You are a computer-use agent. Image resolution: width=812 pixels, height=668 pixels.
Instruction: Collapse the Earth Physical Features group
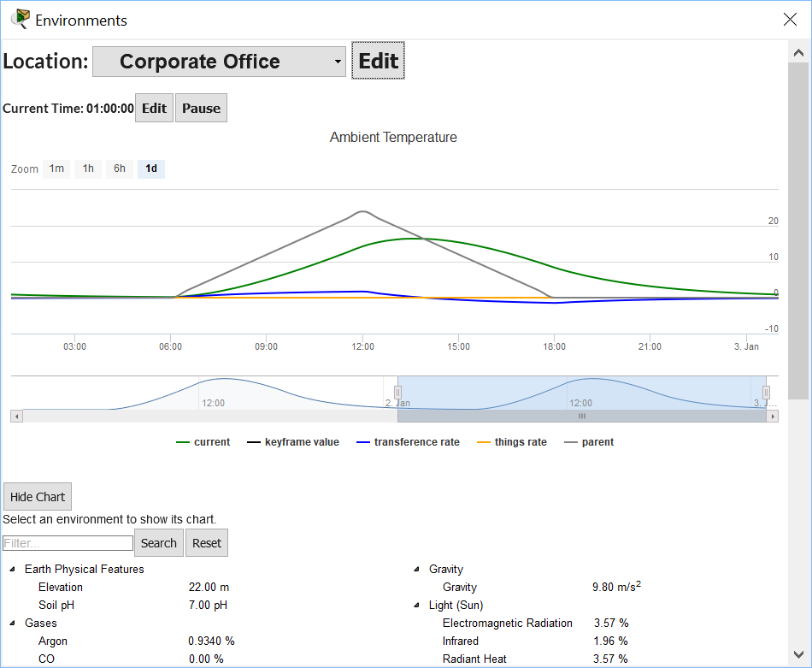[13, 570]
